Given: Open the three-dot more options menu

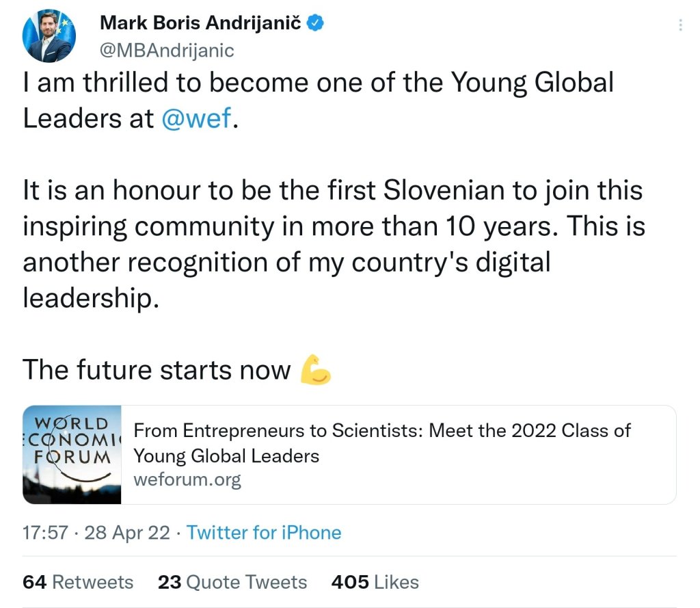Looking at the screenshot, I should [680, 25].
